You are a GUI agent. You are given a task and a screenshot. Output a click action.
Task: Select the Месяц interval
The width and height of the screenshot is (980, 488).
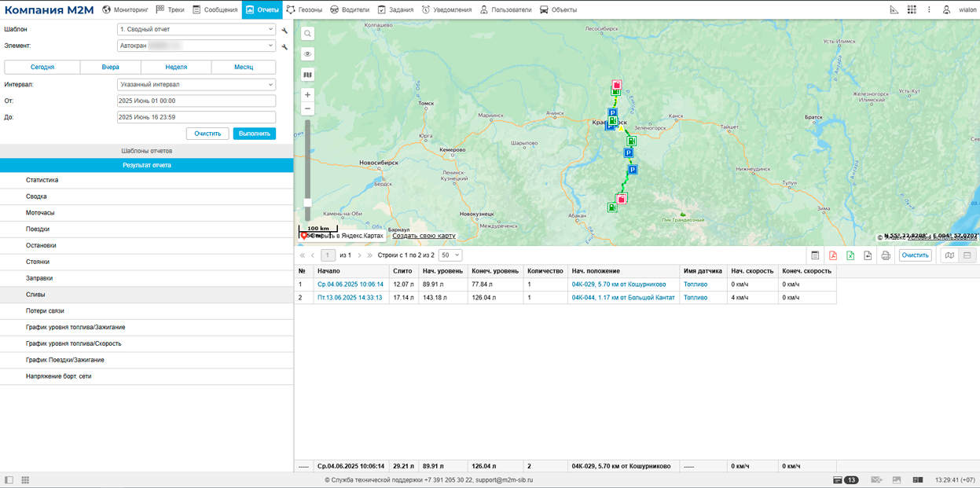(x=244, y=68)
